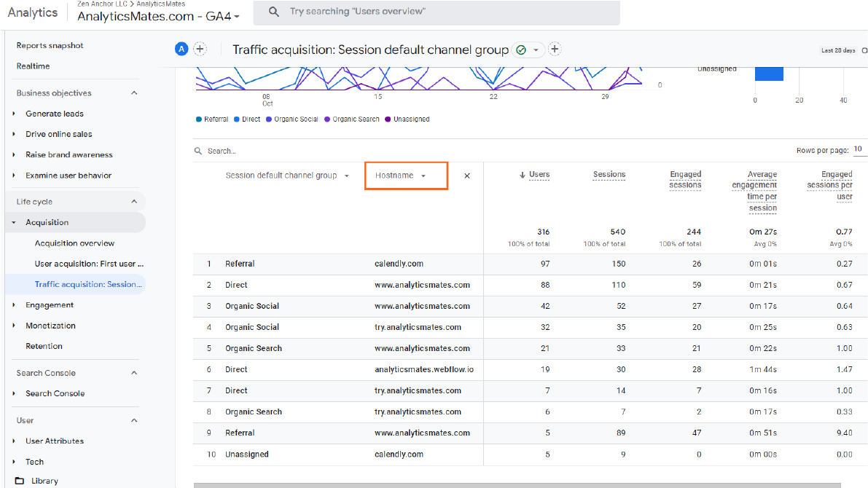Click Zen Anchor LLC breadcrumb
The image size is (868, 488).
click(103, 4)
